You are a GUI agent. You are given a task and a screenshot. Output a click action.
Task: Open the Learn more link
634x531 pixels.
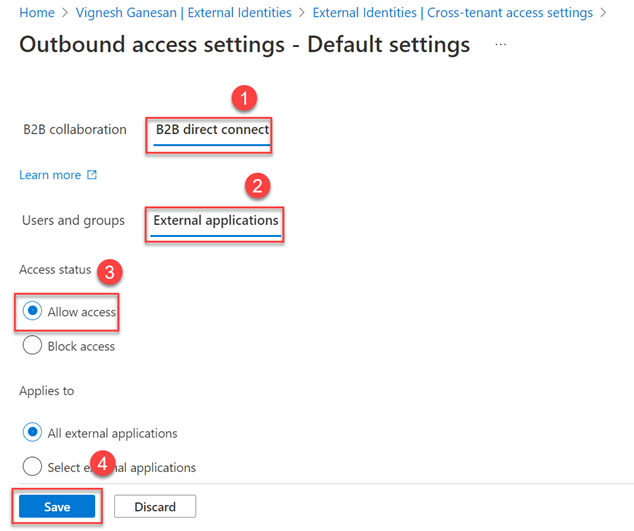(50, 175)
